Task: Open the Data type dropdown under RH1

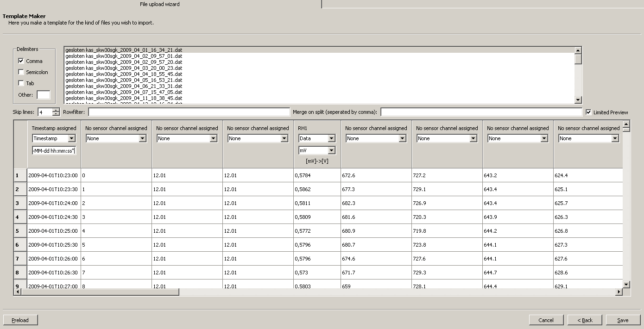Action: pos(331,138)
